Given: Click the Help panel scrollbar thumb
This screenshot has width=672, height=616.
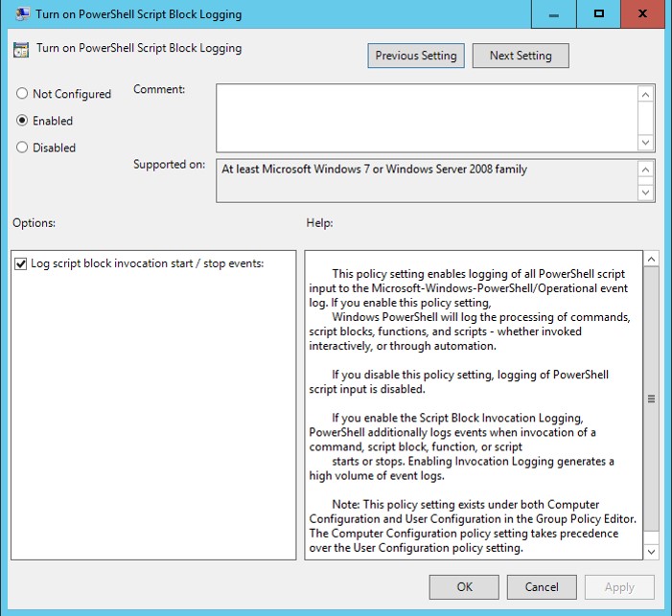Looking at the screenshot, I should (652, 399).
